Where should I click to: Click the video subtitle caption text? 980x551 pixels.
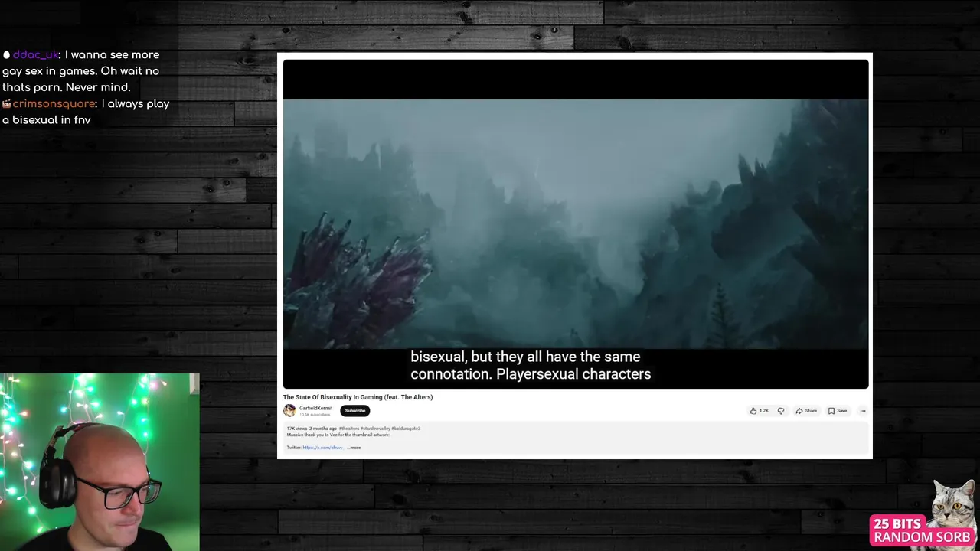point(531,366)
